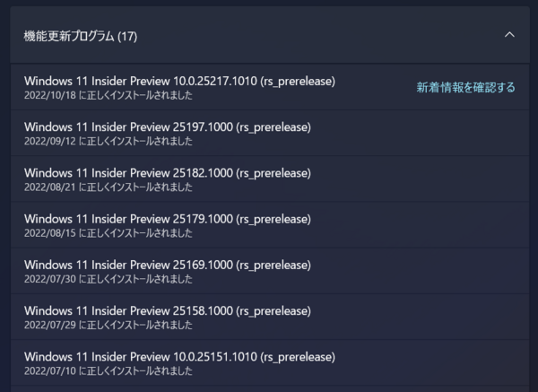Click the 2022/07/30 install date line
Image resolution: width=538 pixels, height=392 pixels.
click(108, 279)
